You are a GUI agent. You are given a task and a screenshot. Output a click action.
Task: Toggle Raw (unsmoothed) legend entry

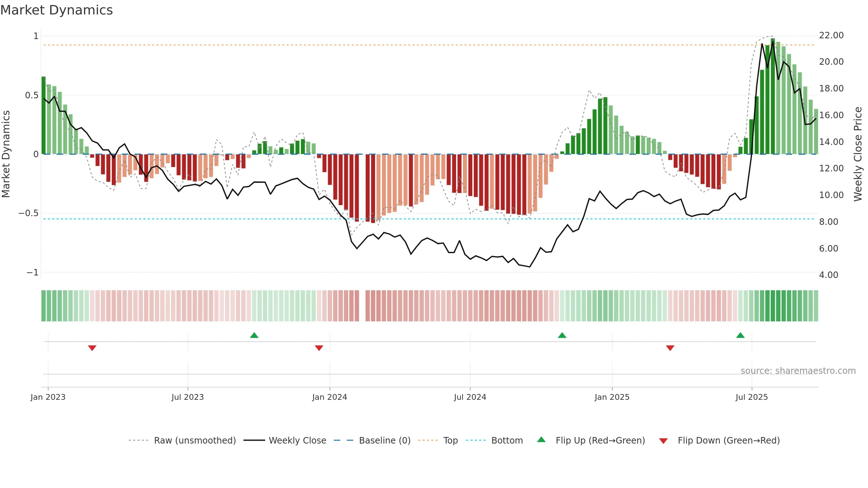pyautogui.click(x=182, y=440)
